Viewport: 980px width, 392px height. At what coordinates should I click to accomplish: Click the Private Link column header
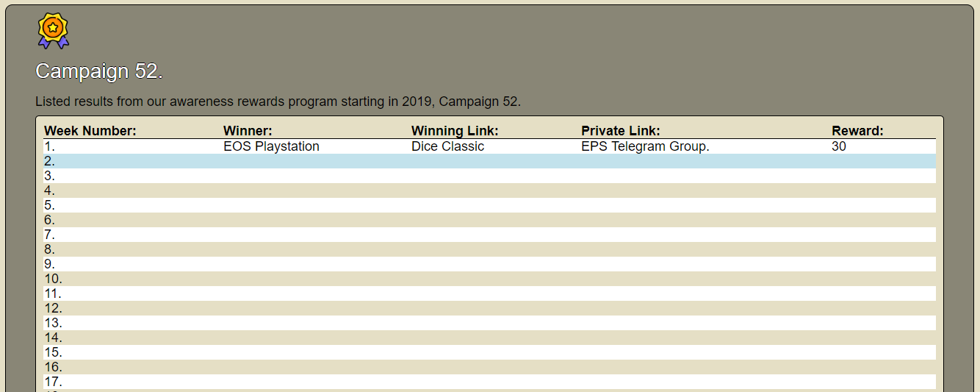(620, 131)
